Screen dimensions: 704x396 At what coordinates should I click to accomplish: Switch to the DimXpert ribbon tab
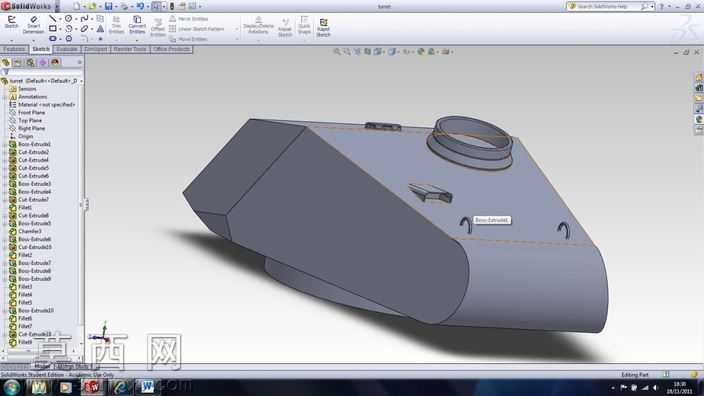pyautogui.click(x=96, y=49)
